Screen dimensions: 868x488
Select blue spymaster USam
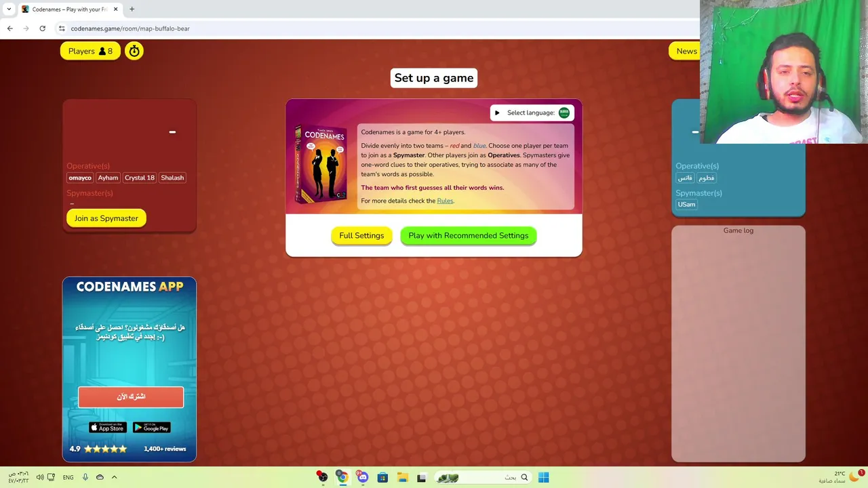(686, 204)
